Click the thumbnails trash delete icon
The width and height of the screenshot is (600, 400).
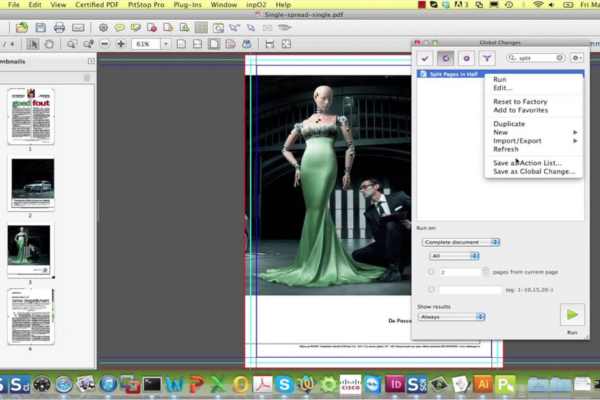click(x=87, y=78)
